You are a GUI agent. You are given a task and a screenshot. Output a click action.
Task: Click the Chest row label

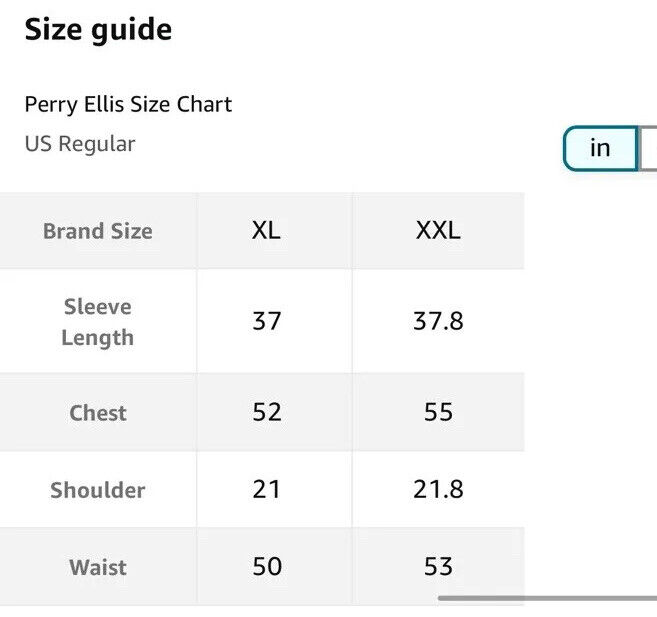[98, 413]
